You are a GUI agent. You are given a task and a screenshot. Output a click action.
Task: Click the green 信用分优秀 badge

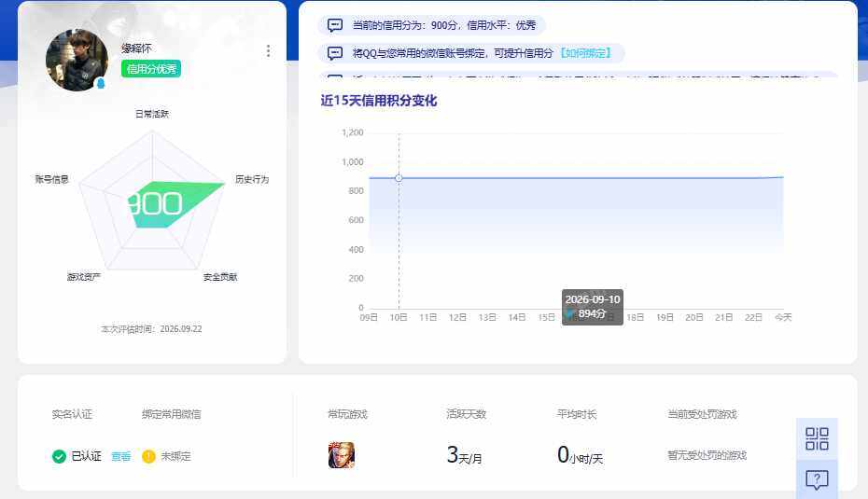click(x=151, y=69)
